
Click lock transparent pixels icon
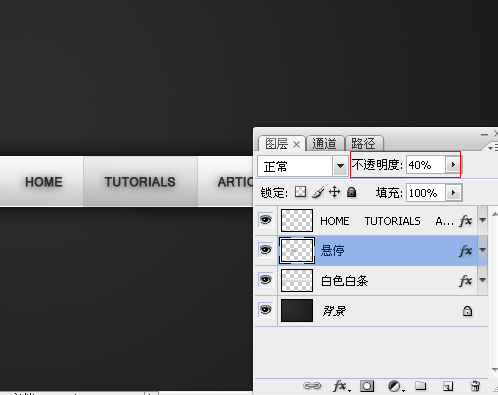[x=300, y=192]
